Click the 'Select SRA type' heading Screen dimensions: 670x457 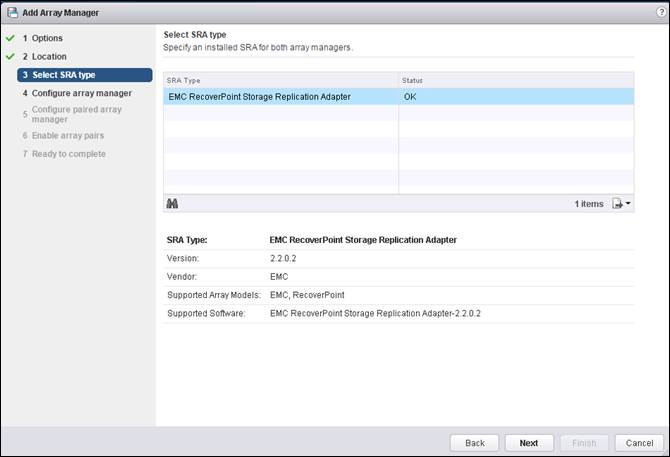coord(195,35)
